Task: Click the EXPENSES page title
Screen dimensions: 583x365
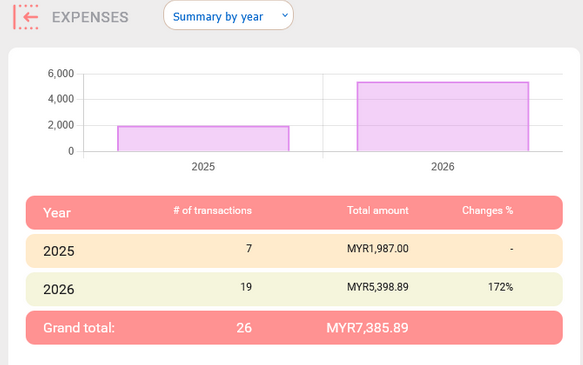Action: pos(90,17)
